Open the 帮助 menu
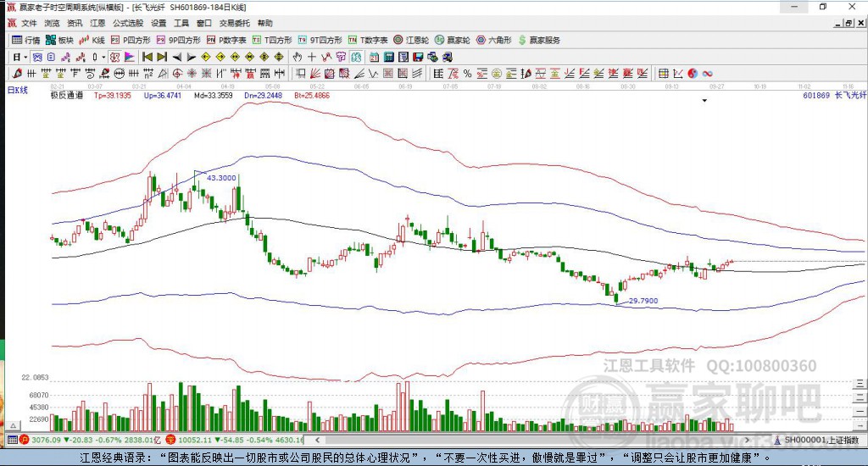 (265, 23)
